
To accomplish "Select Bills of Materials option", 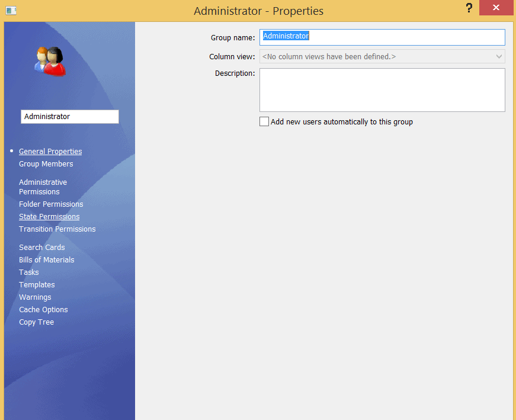I will tap(47, 260).
